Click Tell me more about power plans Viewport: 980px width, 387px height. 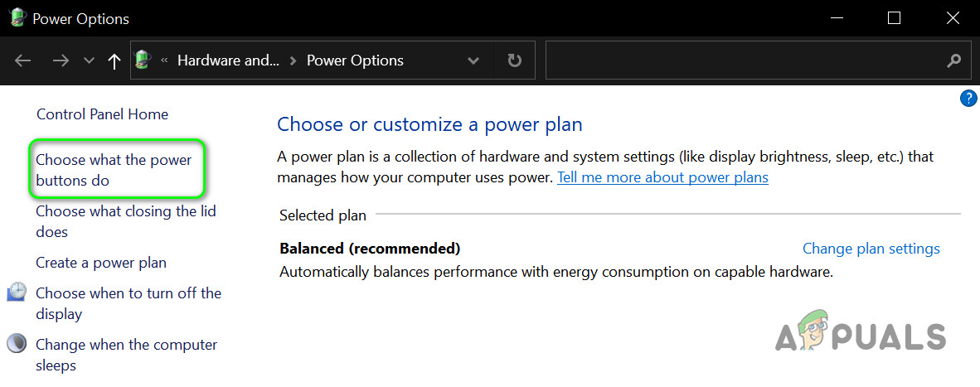pyautogui.click(x=662, y=177)
